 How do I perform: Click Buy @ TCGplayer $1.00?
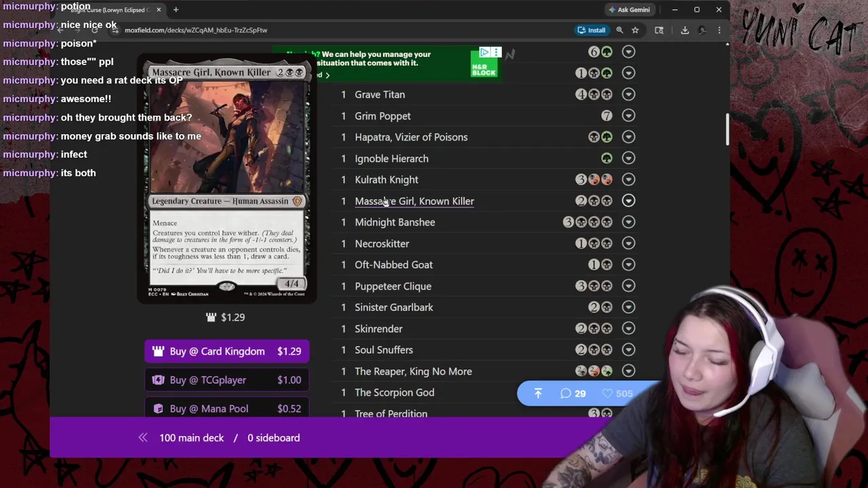[x=227, y=380]
